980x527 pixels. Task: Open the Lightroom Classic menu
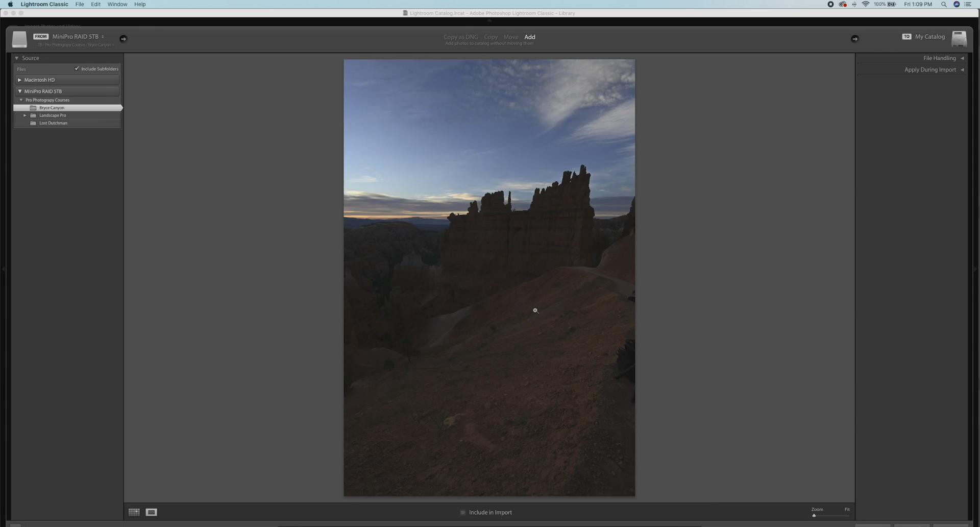click(44, 4)
